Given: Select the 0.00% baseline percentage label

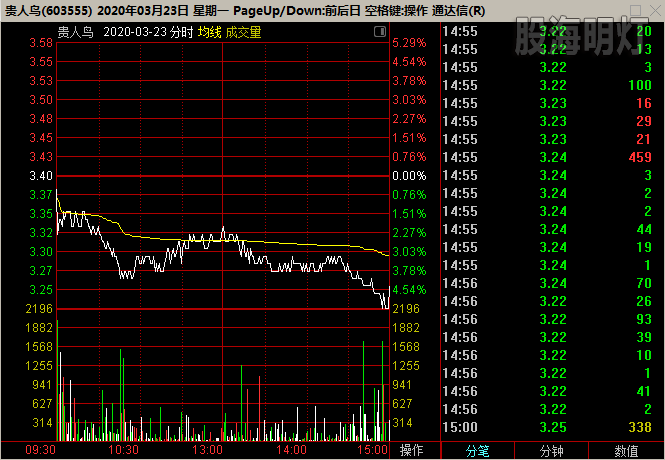Looking at the screenshot, I should point(409,176).
